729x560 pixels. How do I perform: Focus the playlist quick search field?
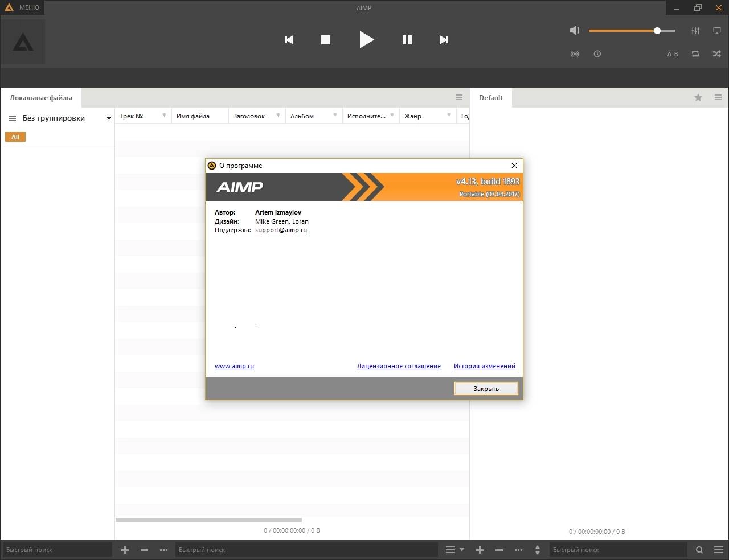pyautogui.click(x=618, y=550)
